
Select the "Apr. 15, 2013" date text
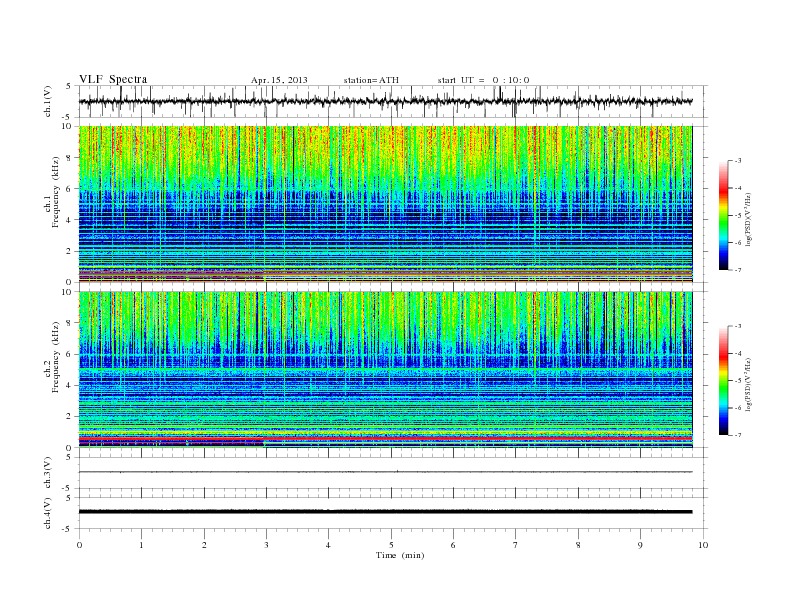[279, 80]
